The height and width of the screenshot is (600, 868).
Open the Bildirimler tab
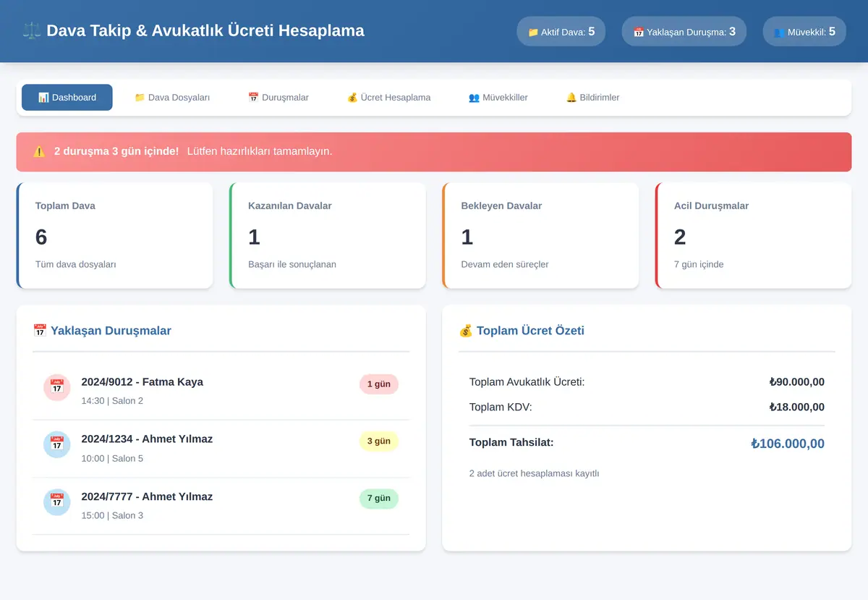(592, 98)
